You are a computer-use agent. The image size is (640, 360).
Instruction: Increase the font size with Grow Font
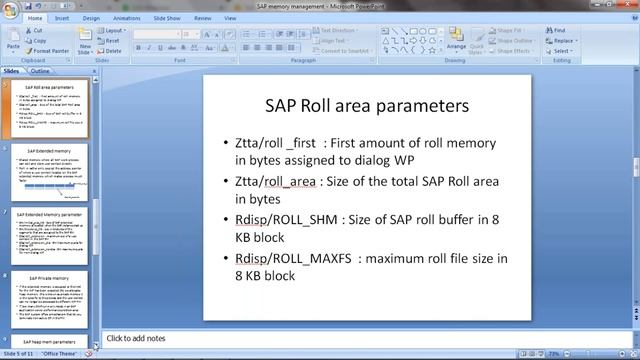click(x=207, y=34)
